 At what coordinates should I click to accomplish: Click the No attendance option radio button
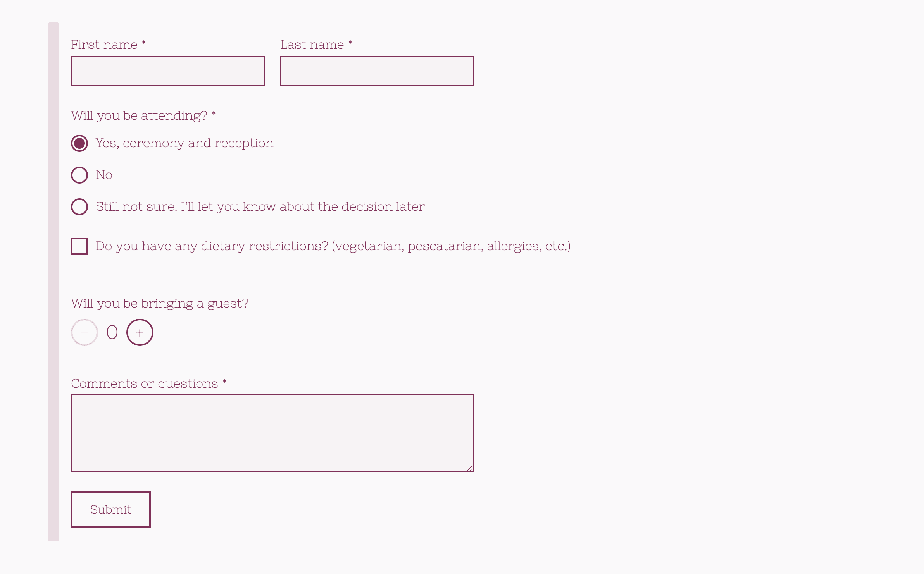(79, 174)
